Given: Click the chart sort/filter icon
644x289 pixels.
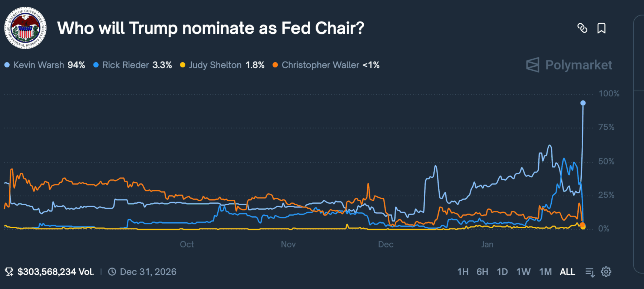Looking at the screenshot, I should click(x=590, y=272).
